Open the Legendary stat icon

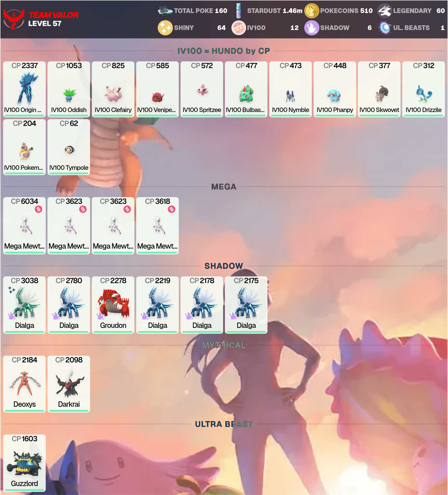point(385,11)
